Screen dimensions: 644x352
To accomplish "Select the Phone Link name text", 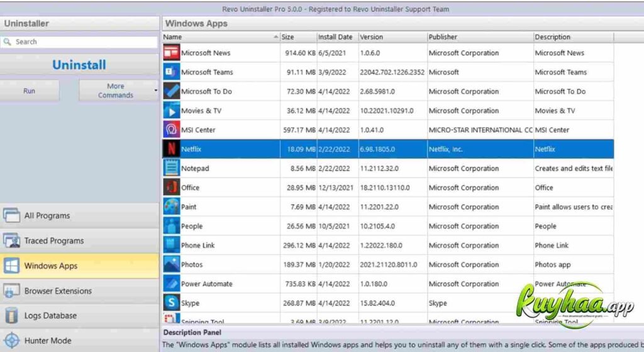I will (x=198, y=246).
